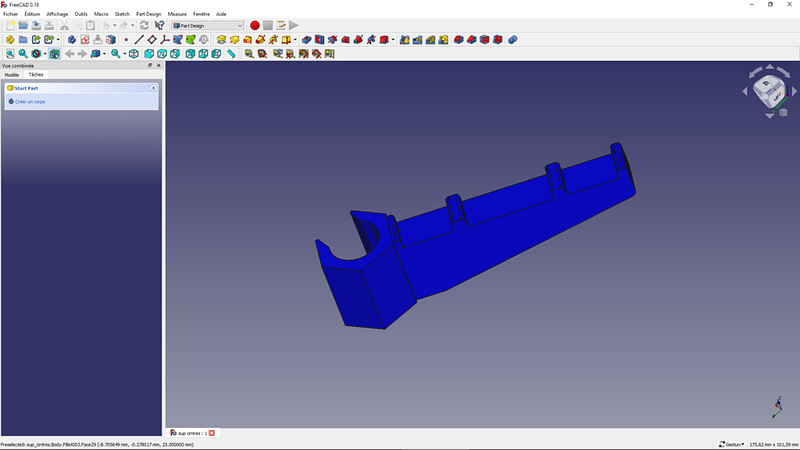Open the Part Design menu

click(148, 14)
